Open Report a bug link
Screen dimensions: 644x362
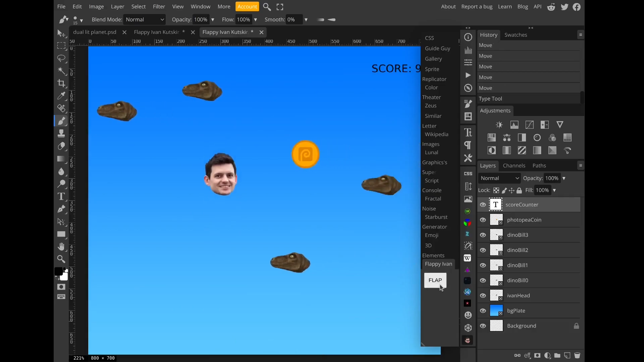[x=477, y=7]
